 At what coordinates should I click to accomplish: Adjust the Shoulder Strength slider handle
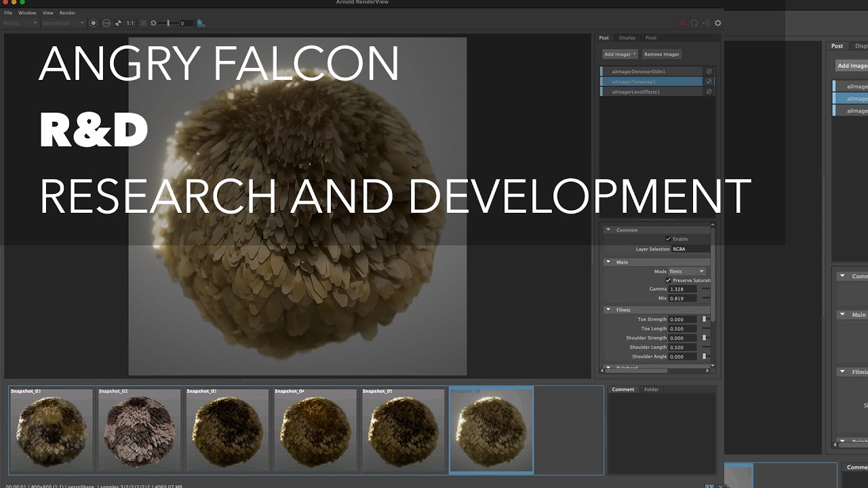(x=704, y=338)
